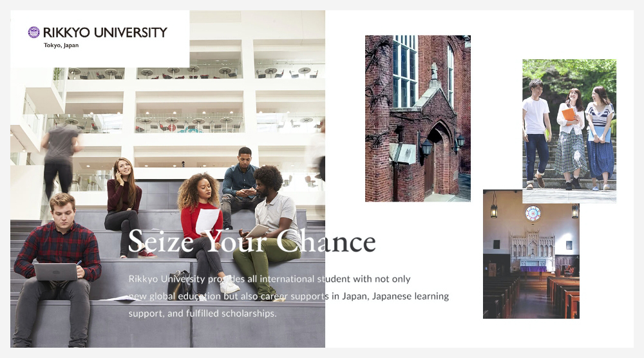
Task: Click the hanging lamp at chapel's left side
Action: (494, 207)
